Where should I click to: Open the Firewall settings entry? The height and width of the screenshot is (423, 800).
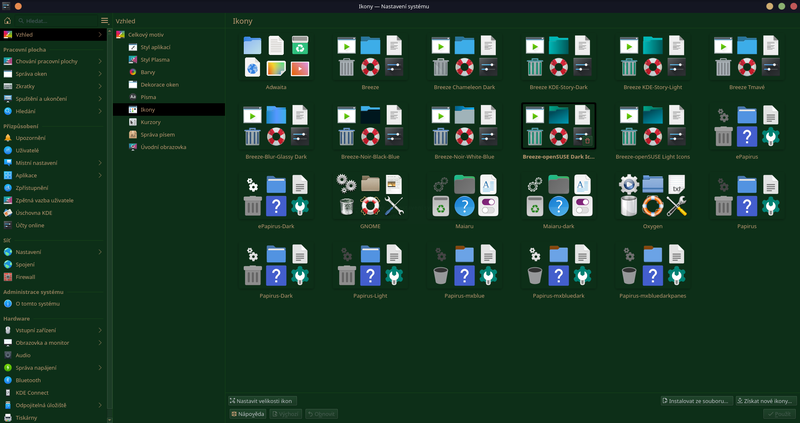point(27,277)
